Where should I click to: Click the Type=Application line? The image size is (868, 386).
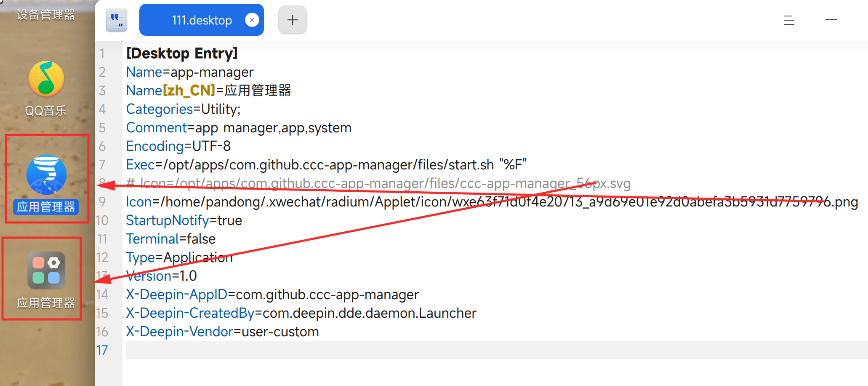179,257
